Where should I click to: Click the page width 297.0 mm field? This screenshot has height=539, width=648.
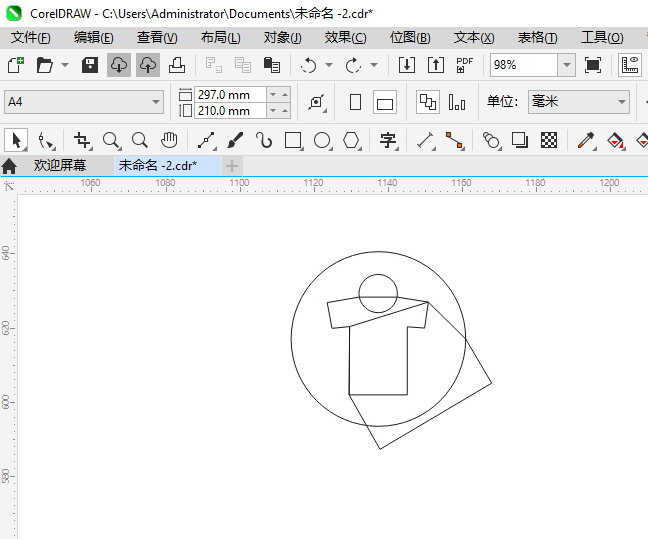coord(230,94)
